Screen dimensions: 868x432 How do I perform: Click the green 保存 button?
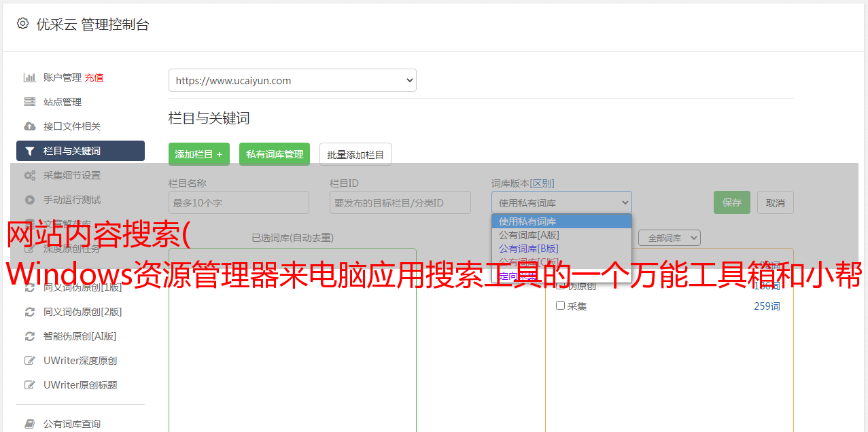[x=732, y=202]
